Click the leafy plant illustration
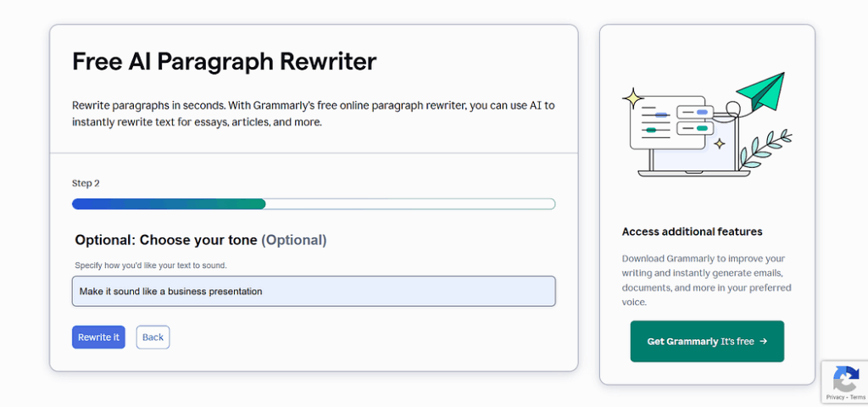 [766, 148]
